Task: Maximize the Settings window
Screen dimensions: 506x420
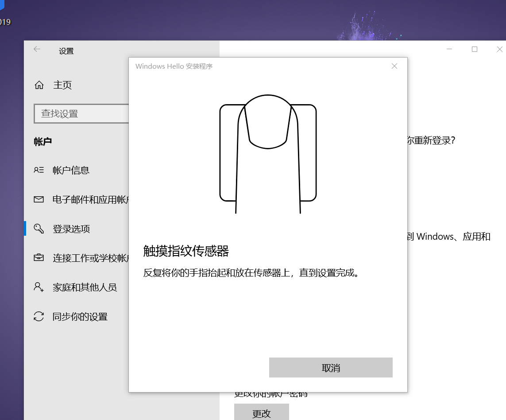Action: (475, 49)
